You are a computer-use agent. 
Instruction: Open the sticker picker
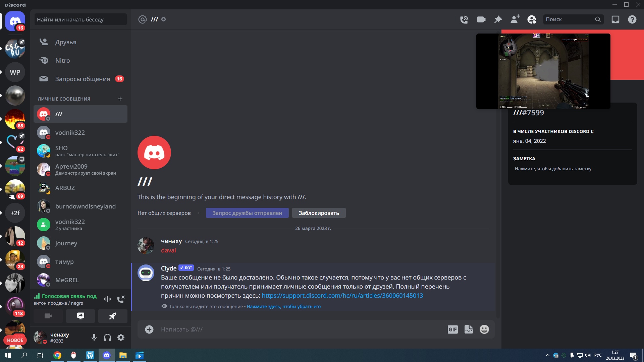[x=469, y=329]
